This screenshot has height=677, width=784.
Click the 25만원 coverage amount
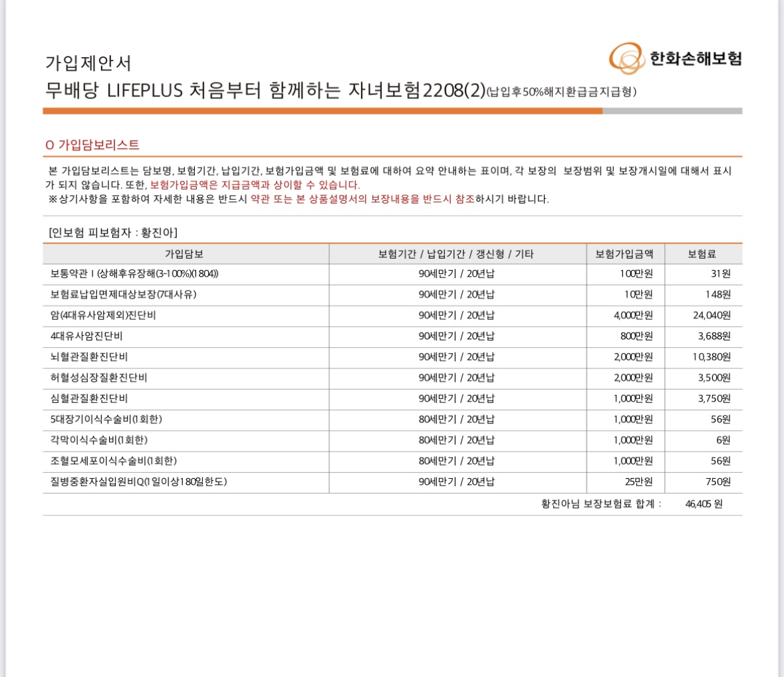click(x=638, y=481)
